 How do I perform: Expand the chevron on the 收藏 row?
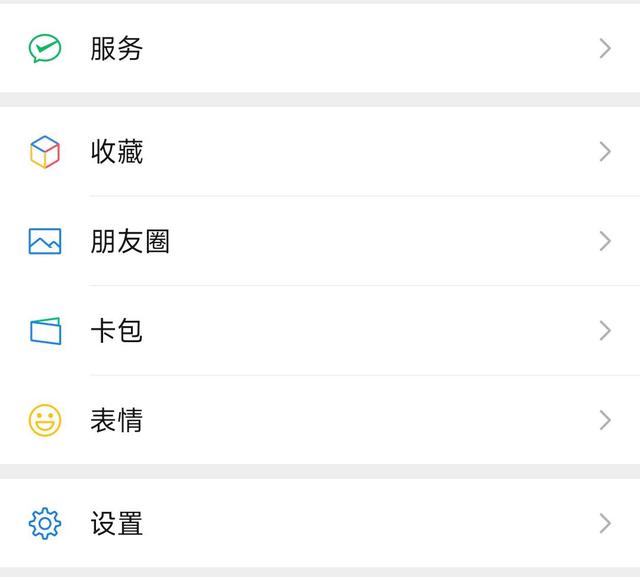605,151
